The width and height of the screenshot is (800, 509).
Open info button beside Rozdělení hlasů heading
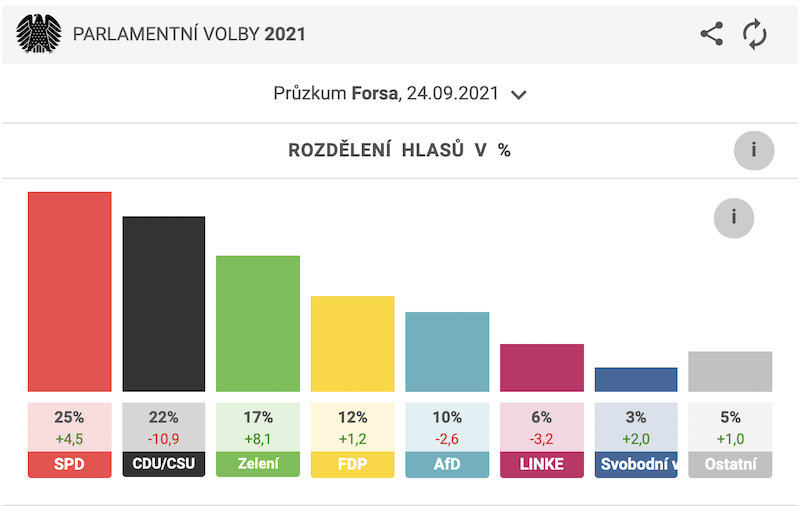pyautogui.click(x=754, y=151)
